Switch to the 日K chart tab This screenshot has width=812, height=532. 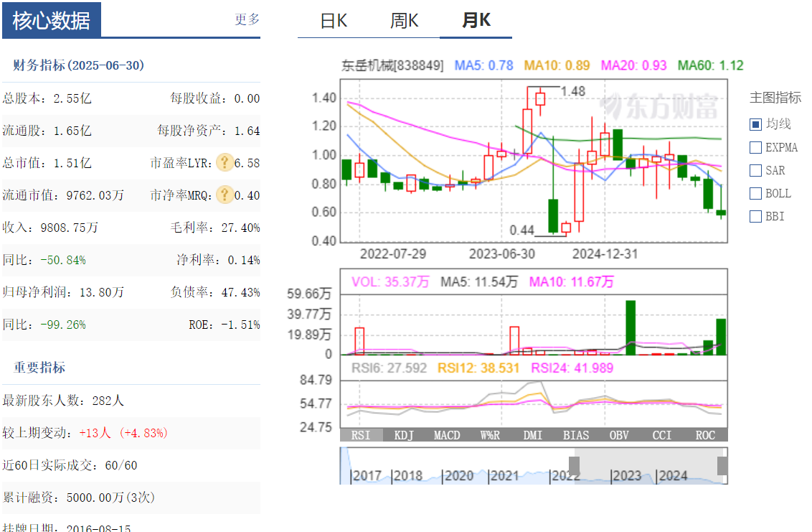pyautogui.click(x=334, y=21)
